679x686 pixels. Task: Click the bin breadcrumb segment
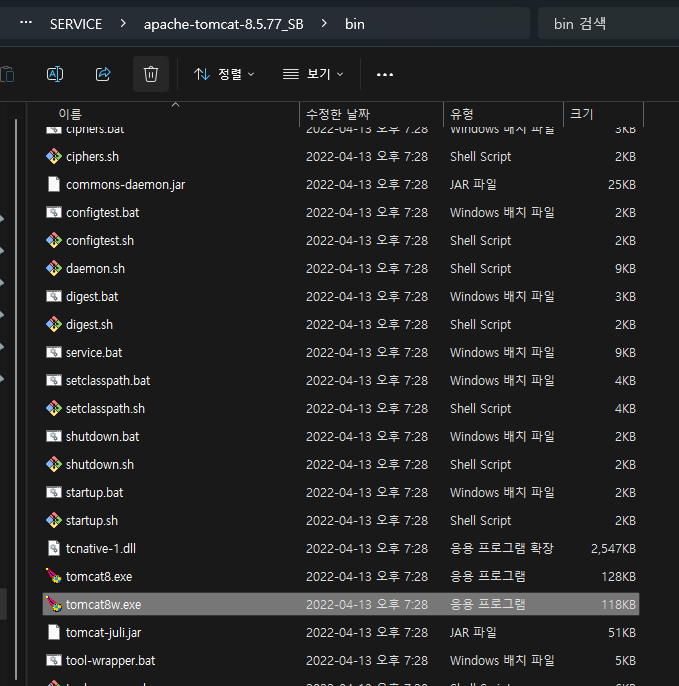(354, 24)
